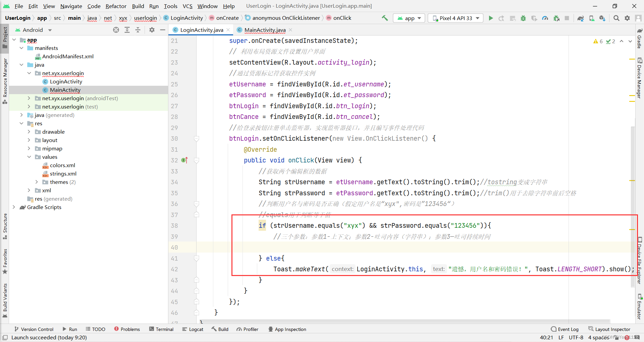The height and width of the screenshot is (342, 644).
Task: Open the Terminal tool window
Action: [x=161, y=329]
